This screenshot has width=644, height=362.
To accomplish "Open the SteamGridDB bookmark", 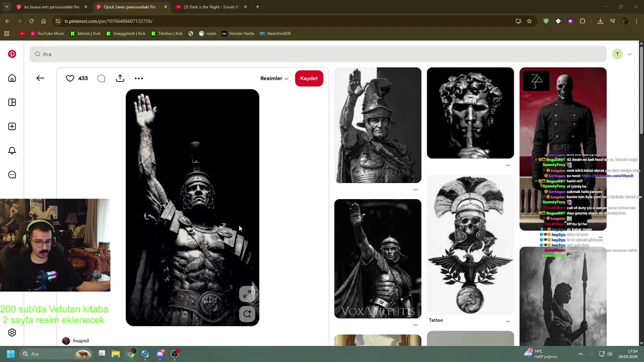I will point(275,34).
